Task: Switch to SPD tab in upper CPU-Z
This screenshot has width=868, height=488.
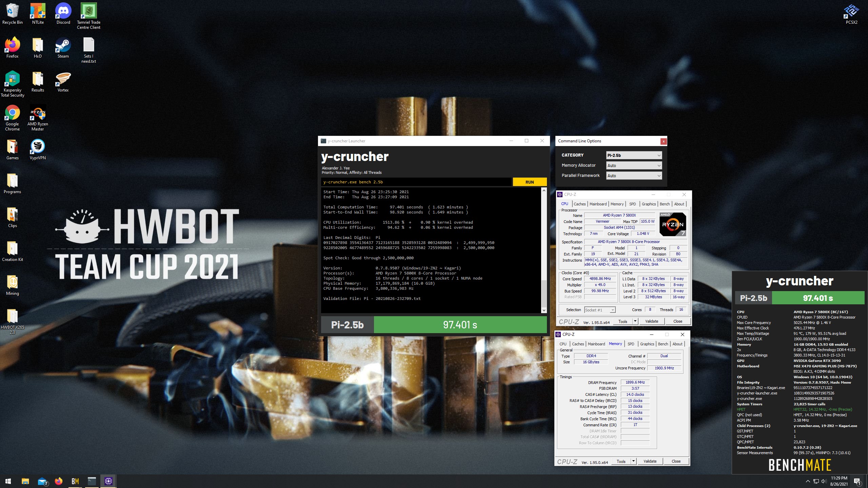Action: [632, 204]
